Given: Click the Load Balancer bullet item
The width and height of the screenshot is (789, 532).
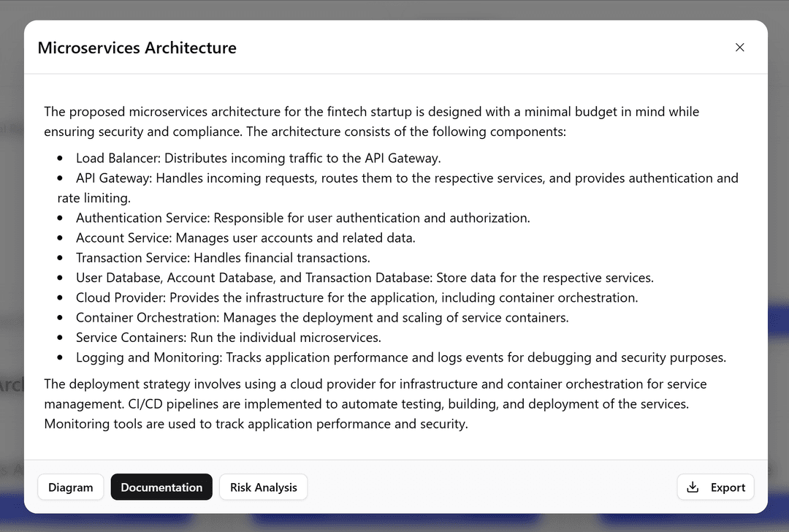Looking at the screenshot, I should coord(258,158).
